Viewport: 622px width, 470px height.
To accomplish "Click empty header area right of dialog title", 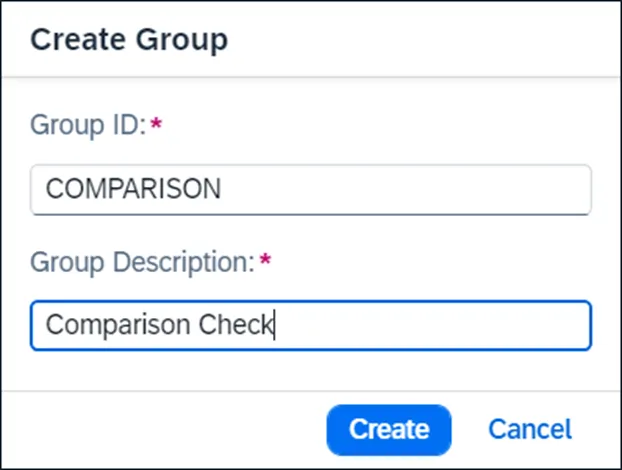I will tap(430, 40).
